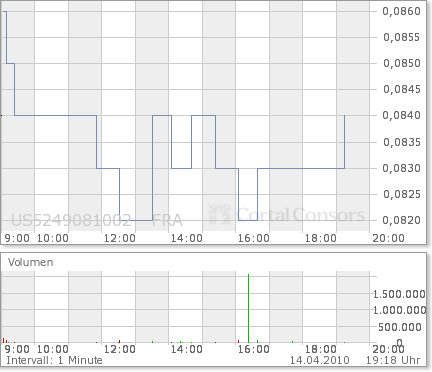Click the Intervall: 1 Minute text

tap(54, 360)
